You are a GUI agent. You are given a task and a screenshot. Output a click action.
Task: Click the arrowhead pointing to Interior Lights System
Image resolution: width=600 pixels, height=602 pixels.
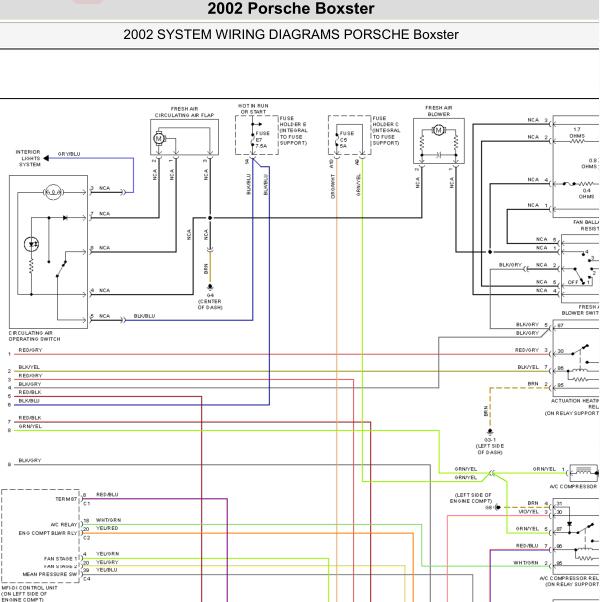pos(46,158)
